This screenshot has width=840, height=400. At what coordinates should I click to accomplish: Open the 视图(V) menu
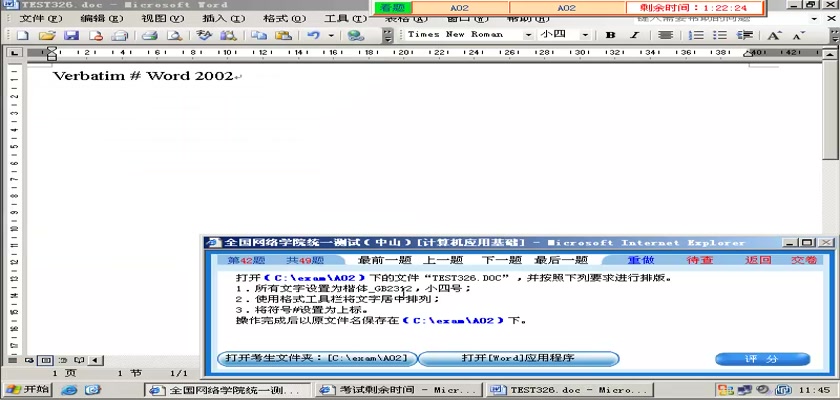coord(162,19)
